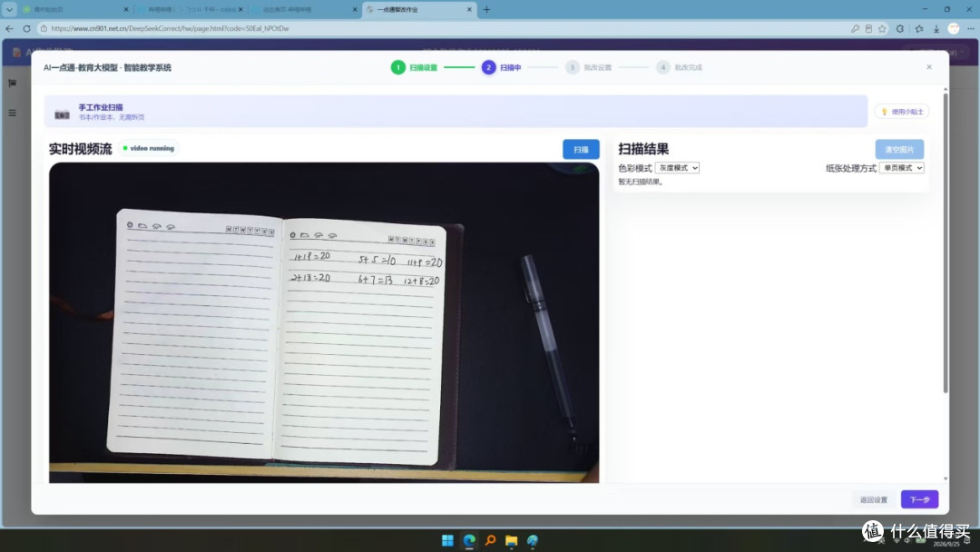This screenshot has width=980, height=552.
Task: Click the browser profile avatar
Action: pyautogui.click(x=954, y=29)
